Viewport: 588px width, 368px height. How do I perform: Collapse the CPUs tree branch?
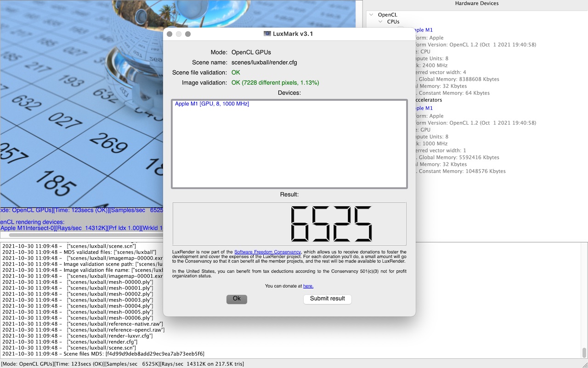[x=380, y=22]
